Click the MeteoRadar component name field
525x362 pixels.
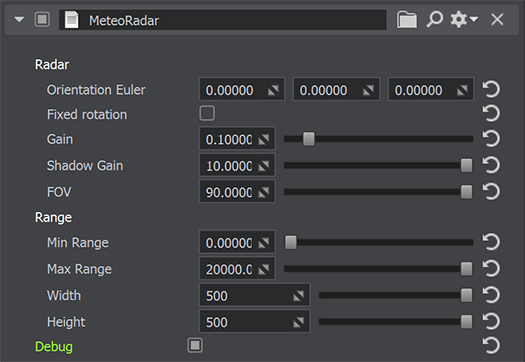point(223,20)
